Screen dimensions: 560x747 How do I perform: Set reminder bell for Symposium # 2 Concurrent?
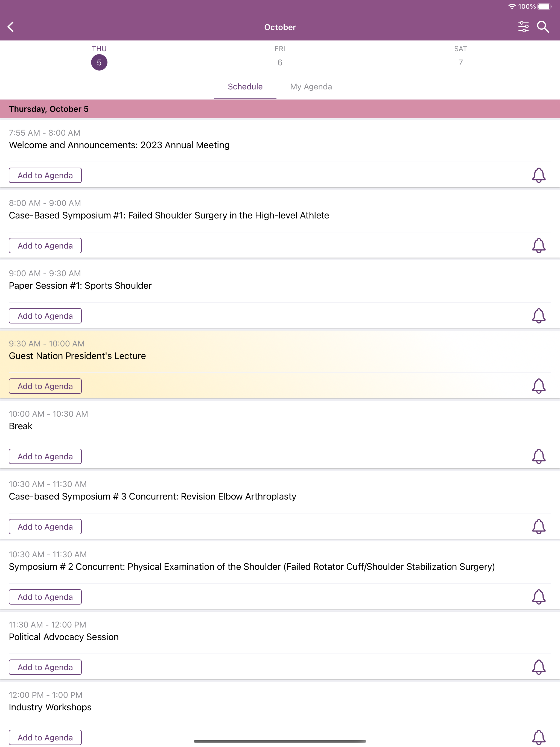tap(539, 597)
